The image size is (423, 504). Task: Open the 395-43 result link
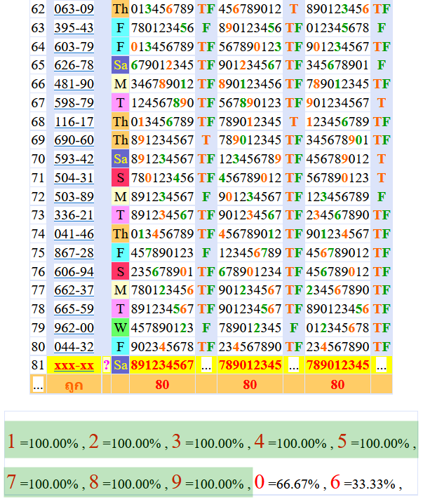coord(74,28)
